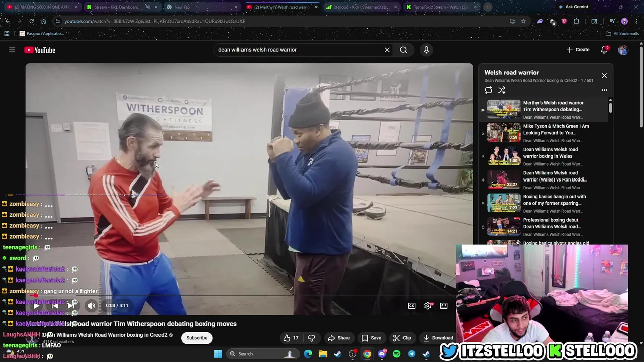Open the playlist three-dot options menu
644x362 pixels.
tap(604, 90)
